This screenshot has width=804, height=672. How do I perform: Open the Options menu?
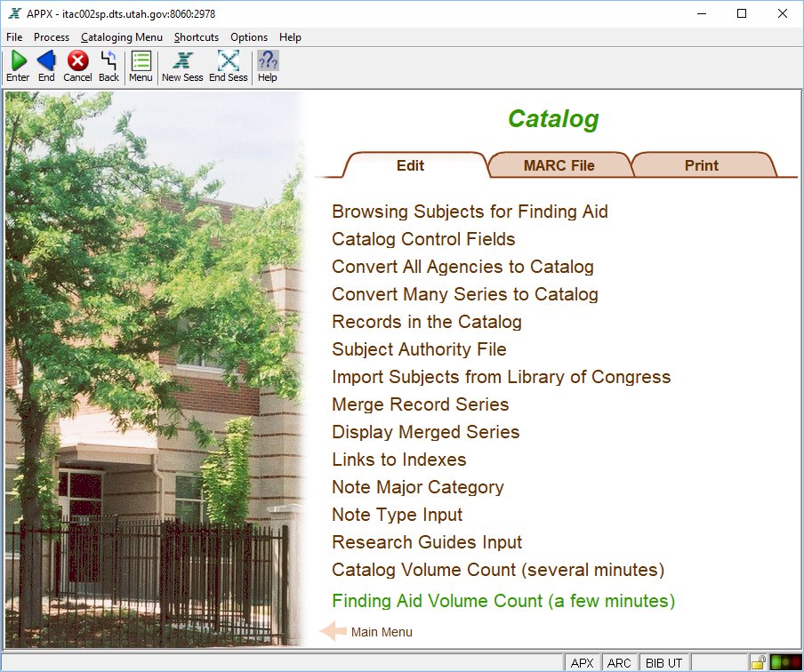pos(248,37)
